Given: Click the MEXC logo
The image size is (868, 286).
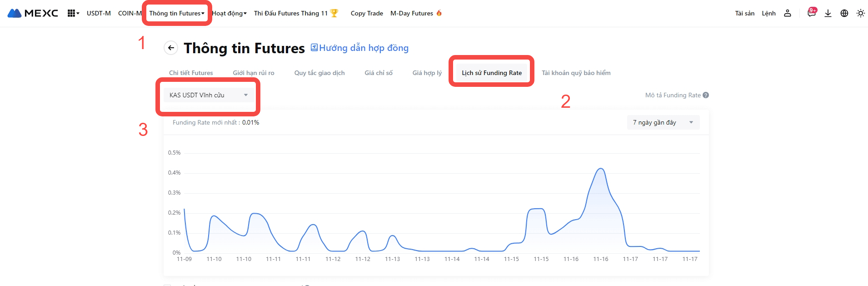Looking at the screenshot, I should [x=33, y=13].
